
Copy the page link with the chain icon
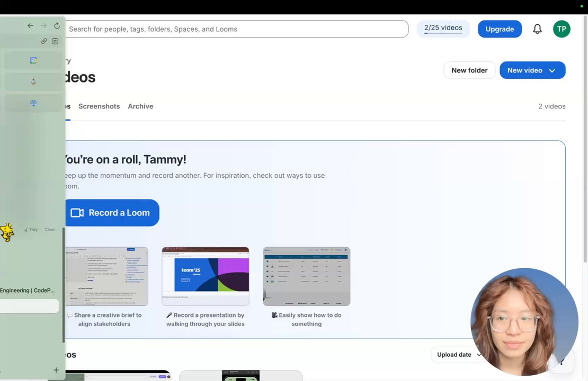click(44, 41)
